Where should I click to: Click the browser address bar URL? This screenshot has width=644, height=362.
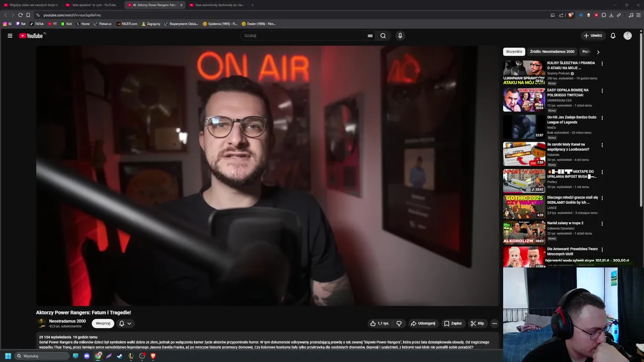point(72,15)
